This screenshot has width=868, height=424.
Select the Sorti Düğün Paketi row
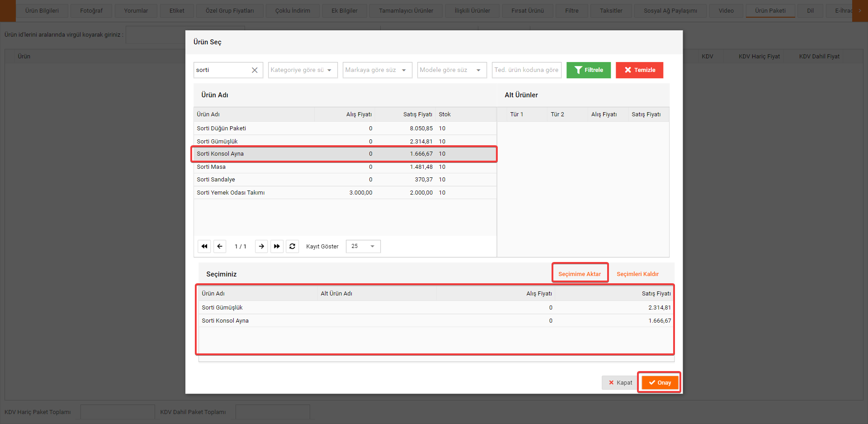(x=345, y=128)
